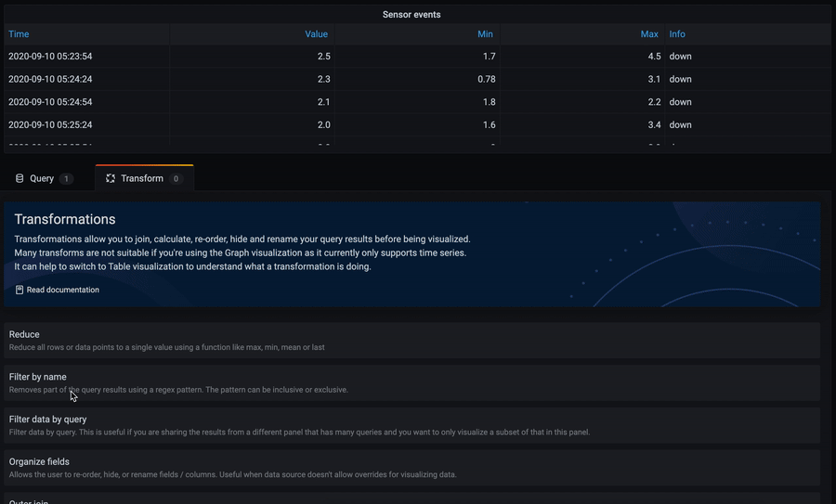Select the Transform tab label
Screen dimensions: 836x504
pos(141,178)
